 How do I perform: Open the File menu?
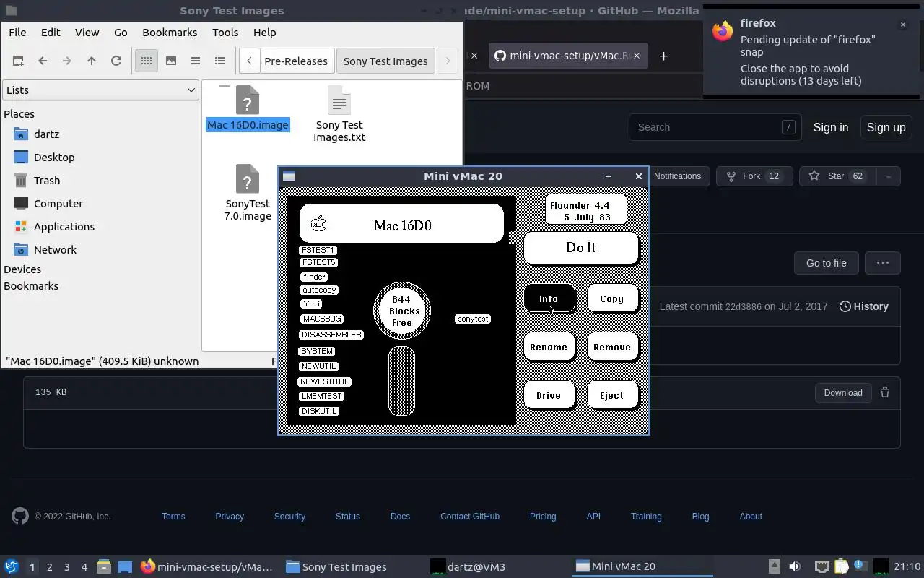[x=17, y=33]
